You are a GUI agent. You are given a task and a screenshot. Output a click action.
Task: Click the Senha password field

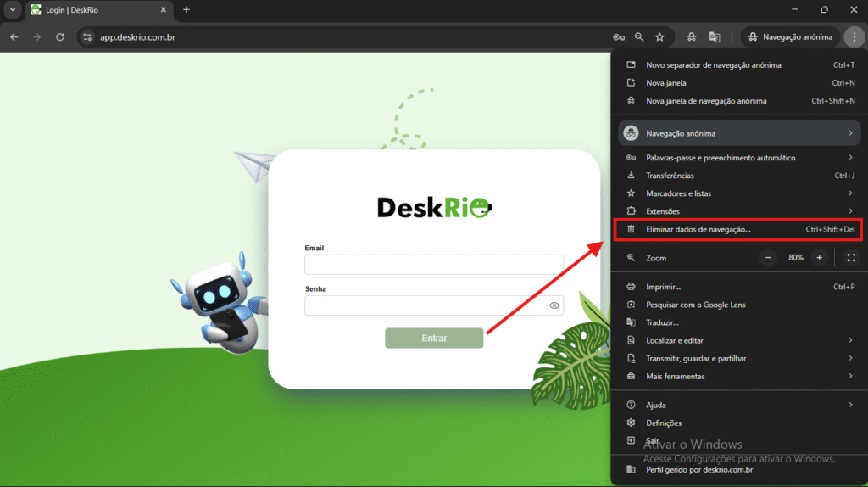[x=434, y=305]
